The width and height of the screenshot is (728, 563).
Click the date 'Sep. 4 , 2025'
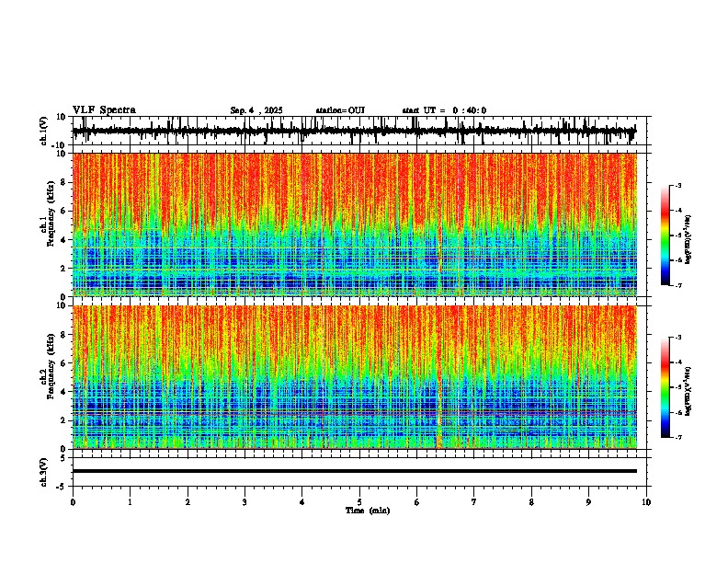pos(256,110)
